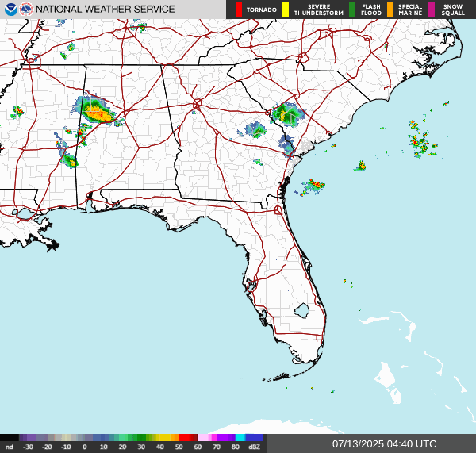Click the Snow Squall legend label
The height and width of the screenshot is (453, 476).
click(x=453, y=10)
